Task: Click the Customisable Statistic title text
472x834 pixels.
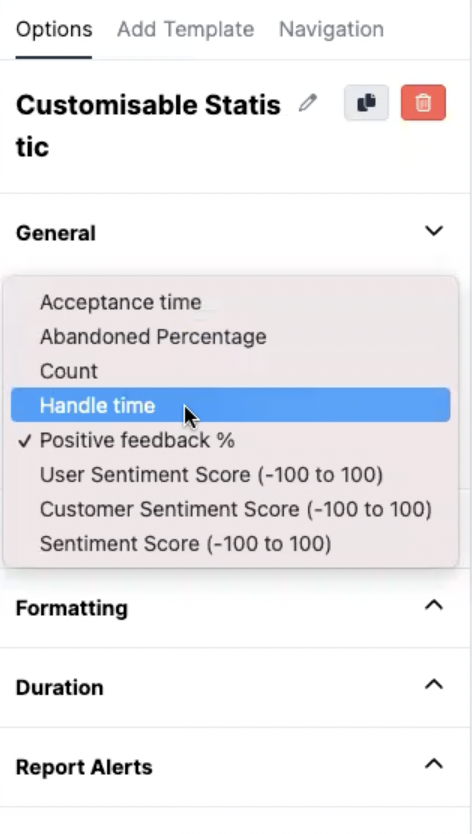Action: point(148,126)
